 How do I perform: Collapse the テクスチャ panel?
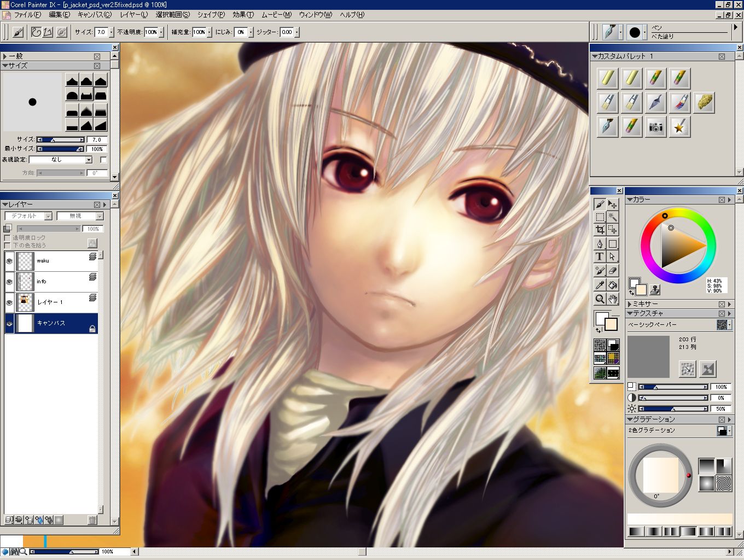pos(630,313)
